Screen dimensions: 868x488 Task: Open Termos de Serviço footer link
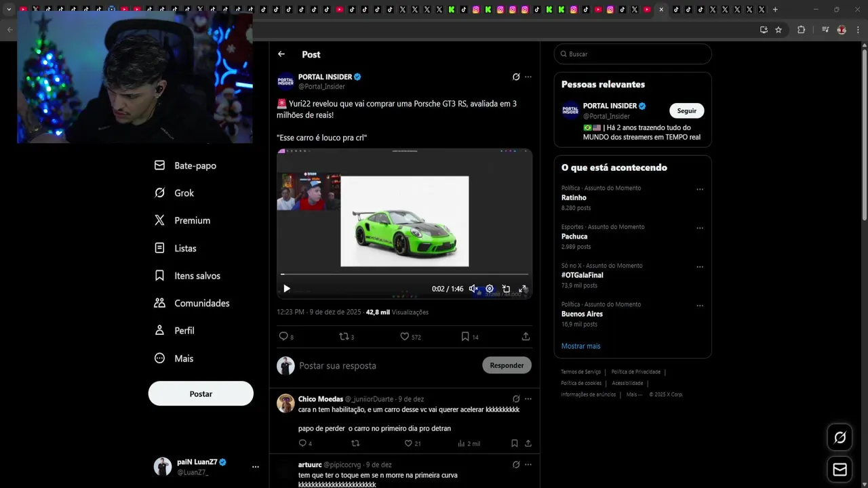coord(580,372)
